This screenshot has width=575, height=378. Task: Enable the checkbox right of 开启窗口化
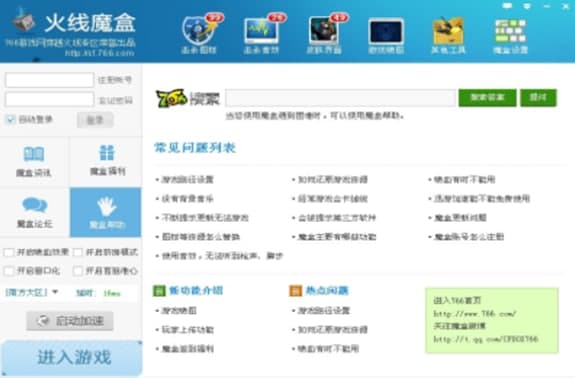coord(77,271)
